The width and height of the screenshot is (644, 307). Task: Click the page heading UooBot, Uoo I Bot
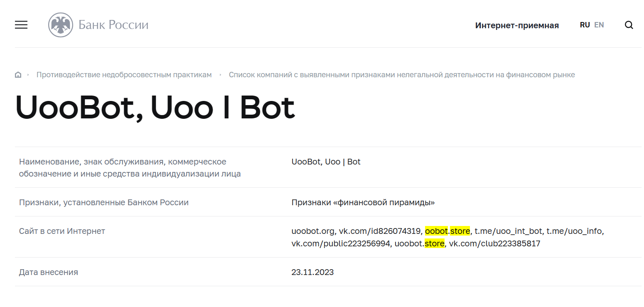tap(155, 108)
